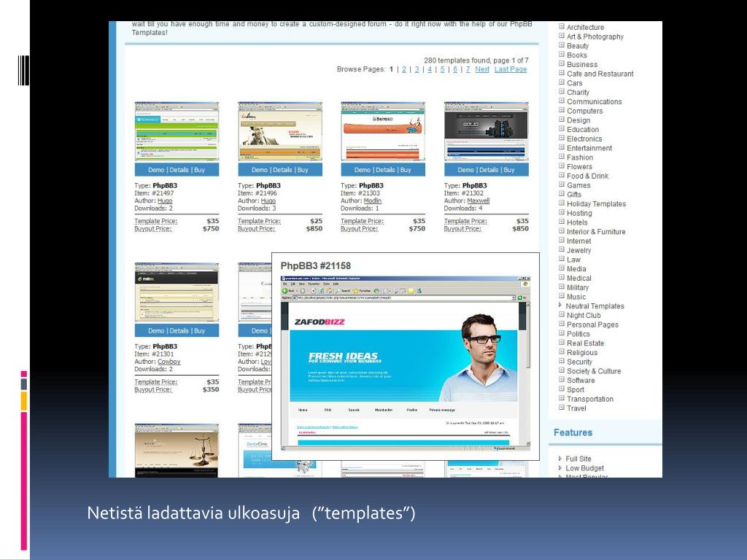Screen dimensions: 747x560
Task: Open the Cafe and Restaurant category
Action: point(600,74)
